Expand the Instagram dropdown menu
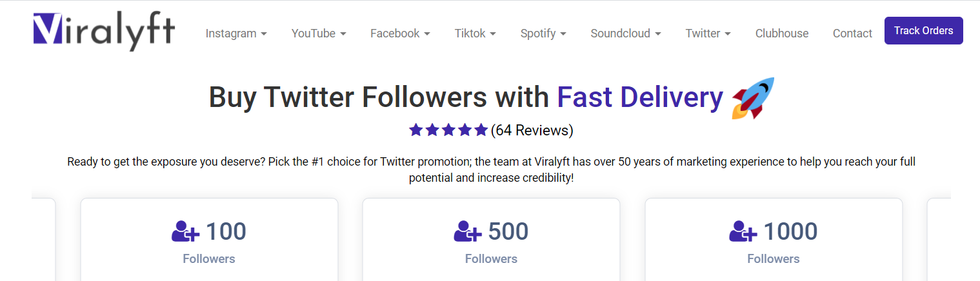This screenshot has width=980, height=281. click(x=236, y=34)
